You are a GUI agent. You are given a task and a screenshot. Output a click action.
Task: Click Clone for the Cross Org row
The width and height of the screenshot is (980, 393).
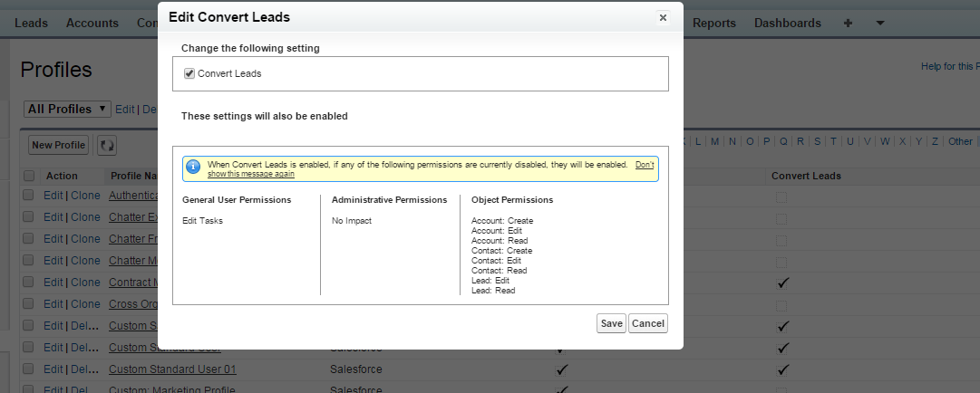tap(85, 303)
